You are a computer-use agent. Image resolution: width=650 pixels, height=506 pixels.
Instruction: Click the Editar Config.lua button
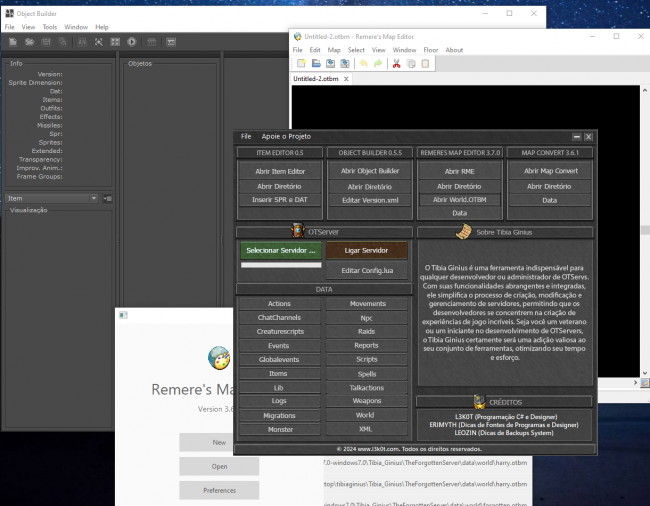coord(367,271)
